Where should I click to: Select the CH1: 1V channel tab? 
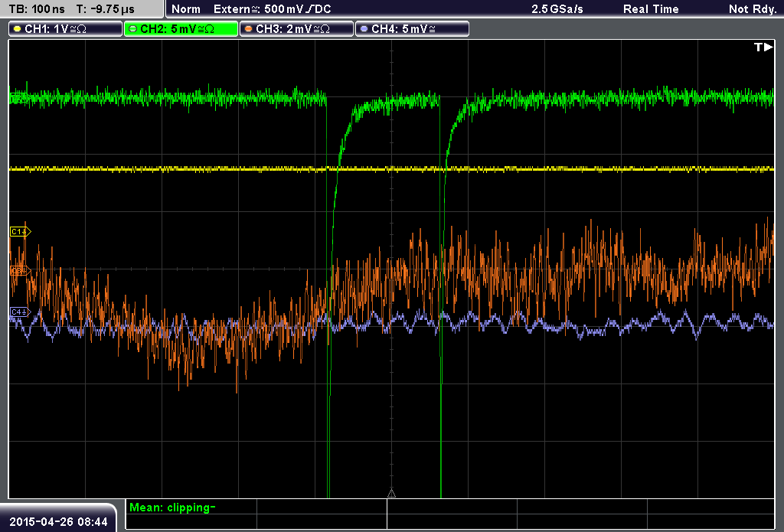point(65,29)
